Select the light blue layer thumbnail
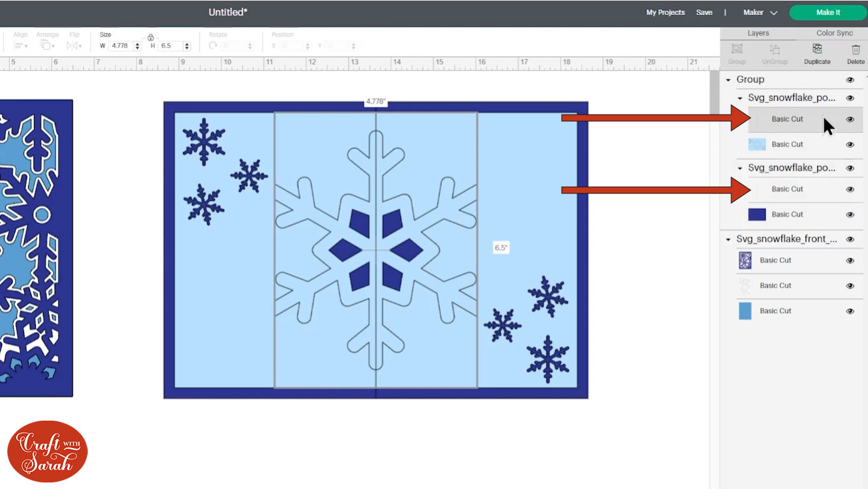The height and width of the screenshot is (489, 868). point(757,145)
